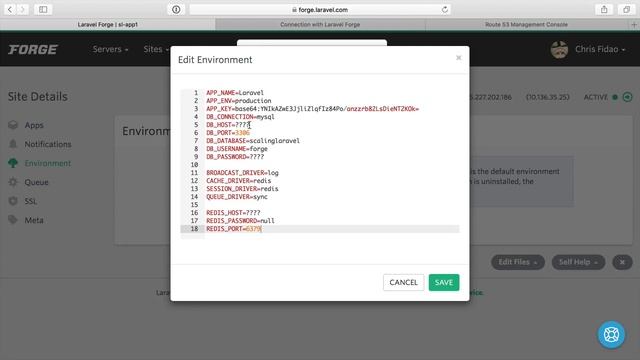Click the ACTIVE status label

[596, 97]
